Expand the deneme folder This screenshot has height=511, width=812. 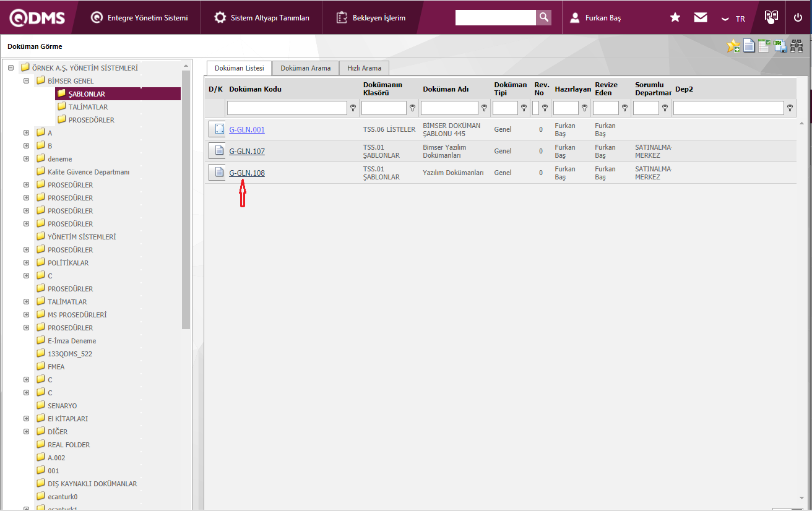(27, 159)
